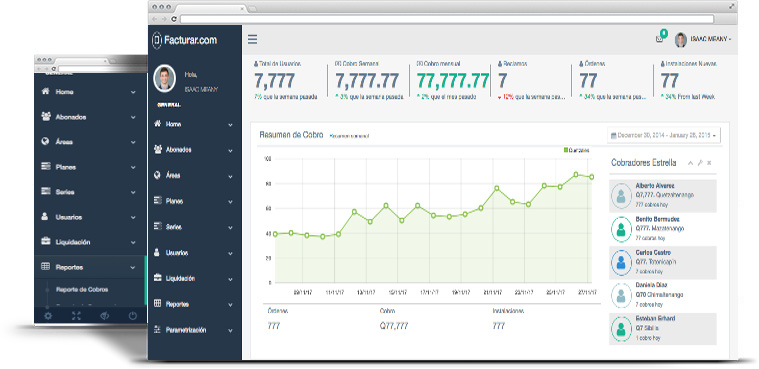Click Carlos Castro's blue avatar icon

(620, 262)
